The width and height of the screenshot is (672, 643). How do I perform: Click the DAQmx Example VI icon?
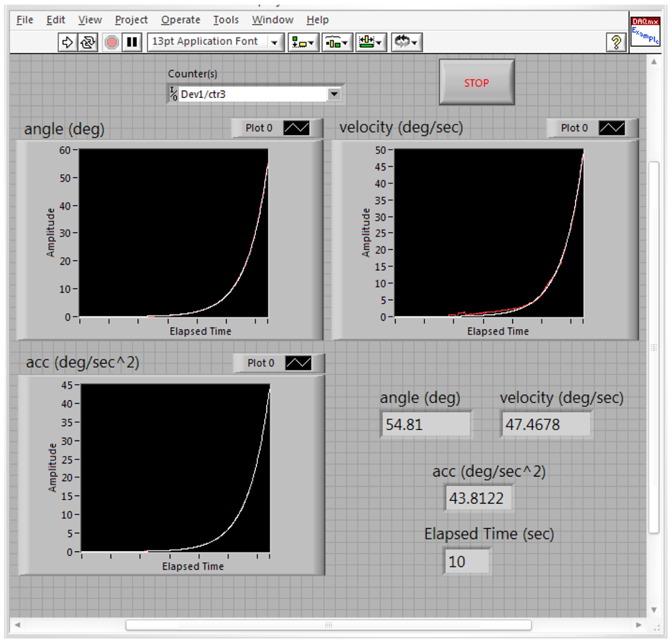pyautogui.click(x=644, y=31)
